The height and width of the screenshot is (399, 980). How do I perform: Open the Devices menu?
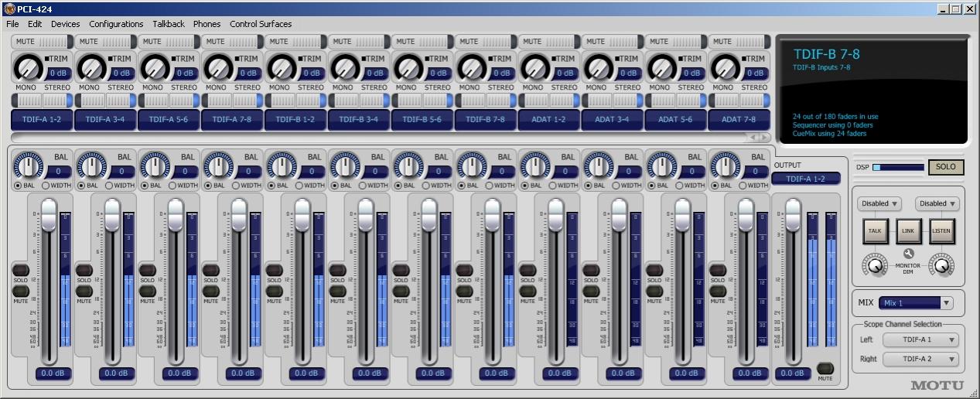point(66,24)
